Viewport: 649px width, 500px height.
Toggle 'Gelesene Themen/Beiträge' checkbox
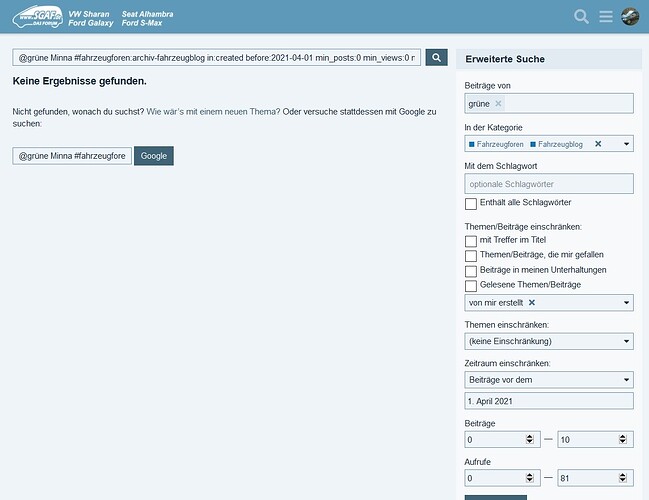coord(471,286)
